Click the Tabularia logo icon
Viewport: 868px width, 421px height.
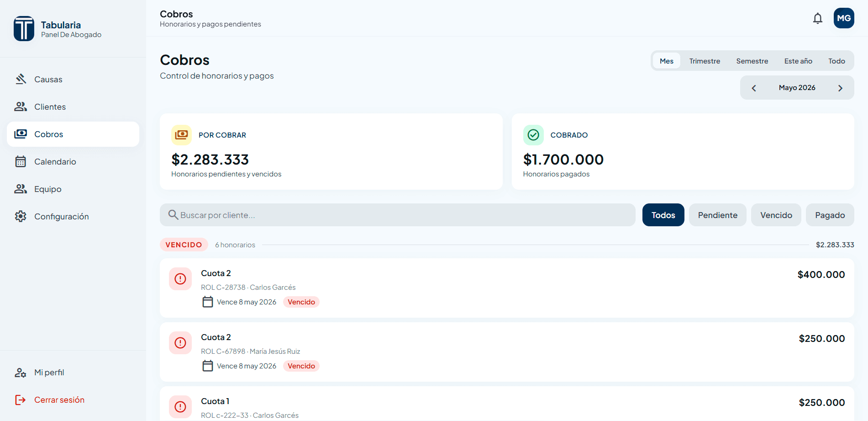pyautogui.click(x=24, y=28)
